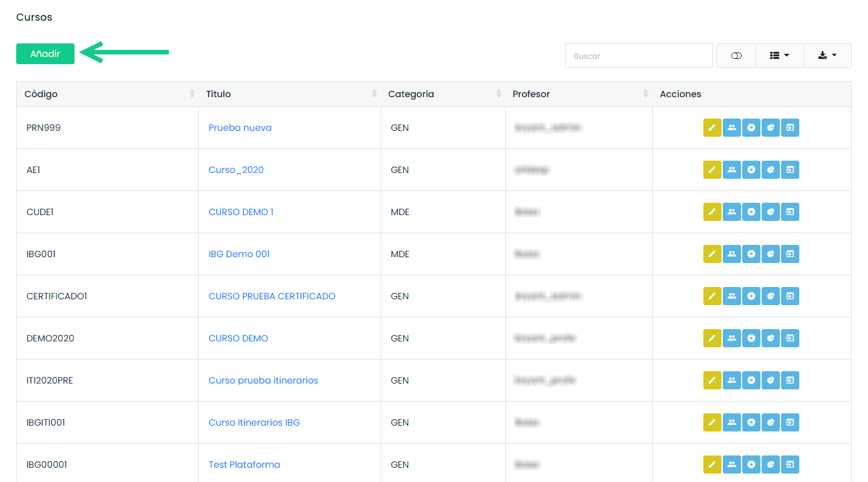Open users icon for Curso_2020 row
Viewport: 868px width, 482px height.
click(731, 170)
